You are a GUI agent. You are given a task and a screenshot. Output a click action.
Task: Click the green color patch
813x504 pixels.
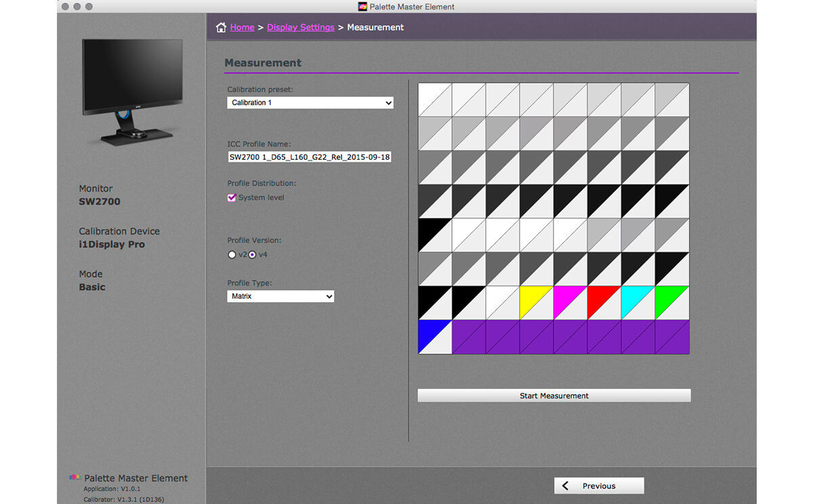tap(672, 303)
